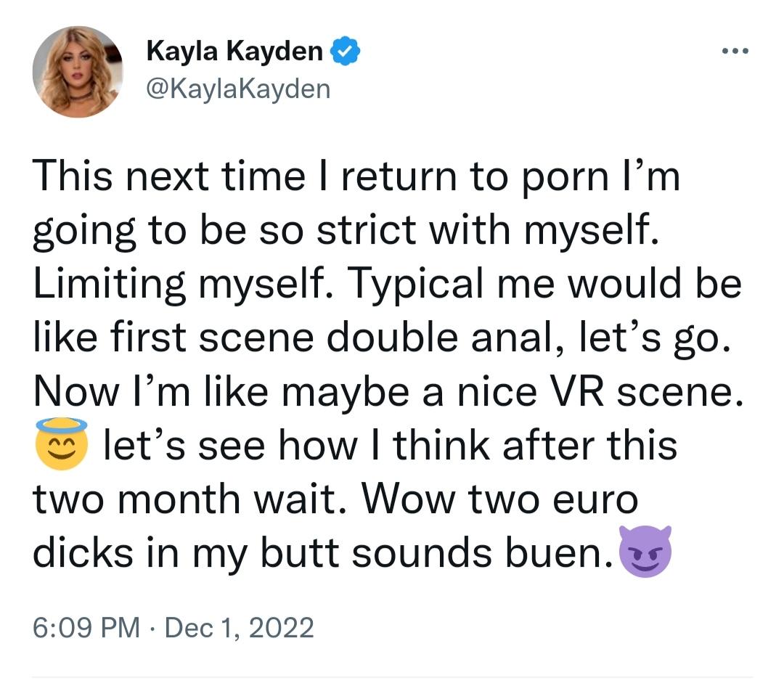Click the Dec 1, 2022 date
784x691 pixels.
point(239,628)
